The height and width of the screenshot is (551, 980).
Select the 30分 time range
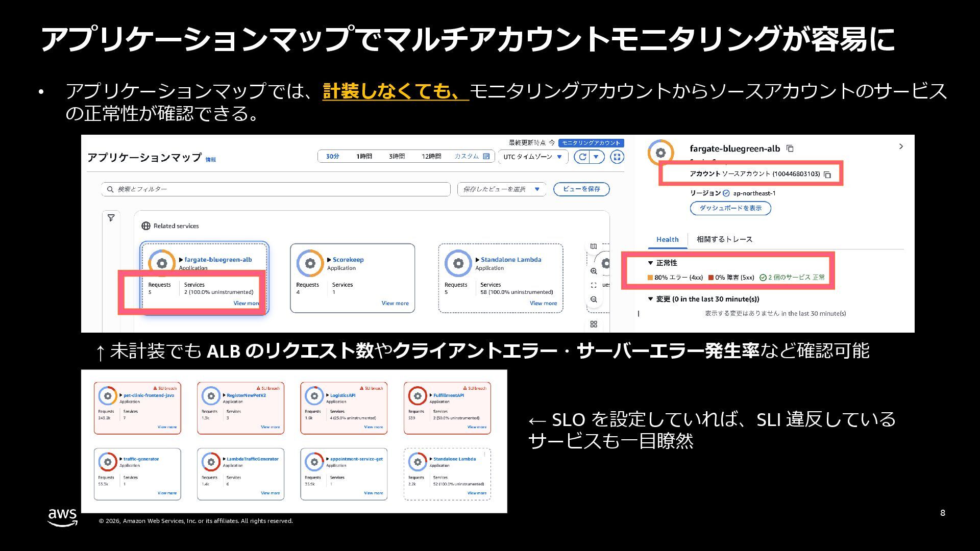(332, 157)
